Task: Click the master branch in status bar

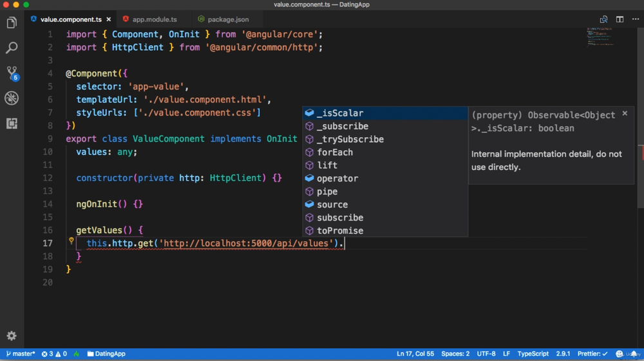Action: 20,354
